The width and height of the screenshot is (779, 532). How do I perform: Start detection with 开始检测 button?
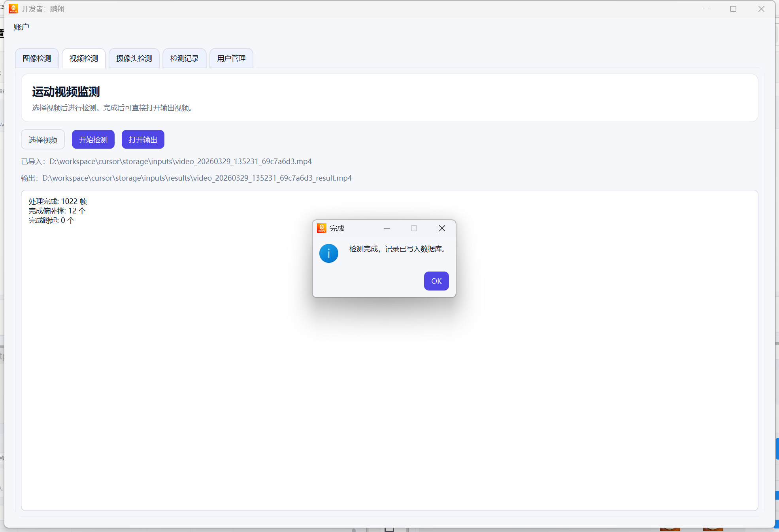tap(93, 140)
